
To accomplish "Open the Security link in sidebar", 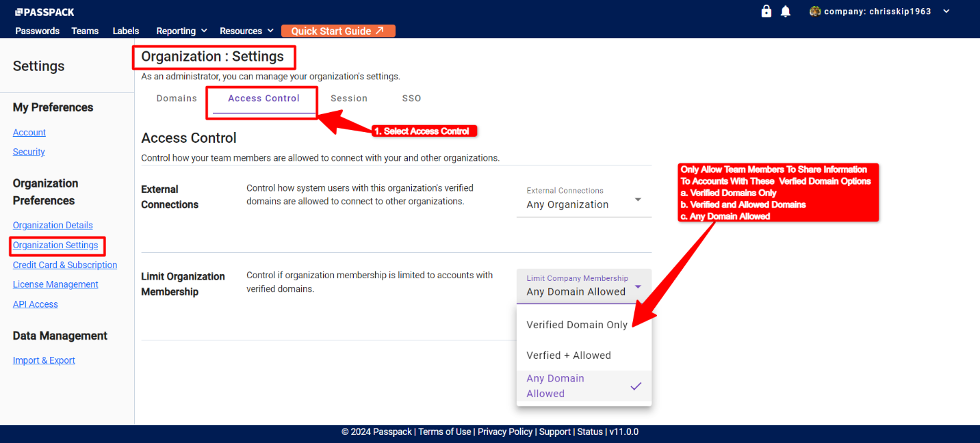I will pos(29,152).
